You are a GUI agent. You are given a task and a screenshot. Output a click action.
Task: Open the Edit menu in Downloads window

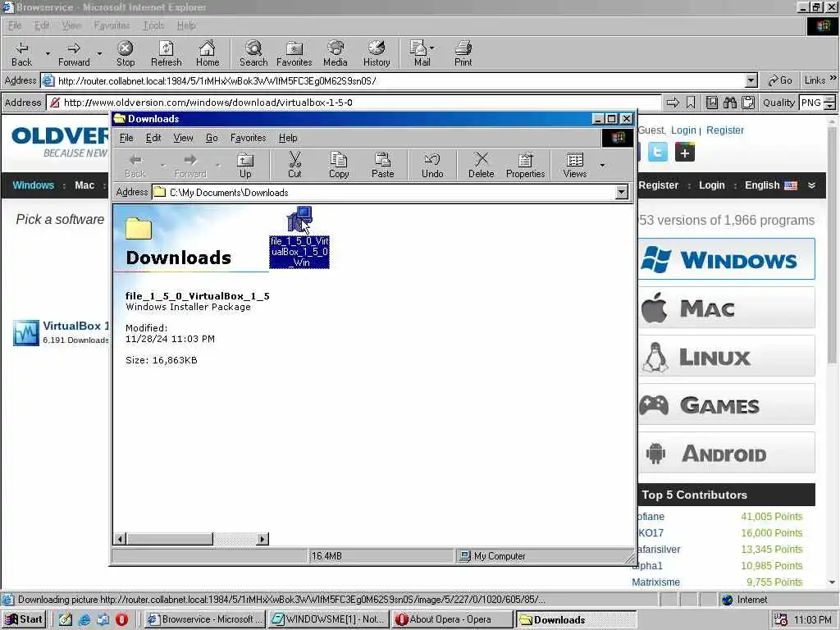pos(153,138)
